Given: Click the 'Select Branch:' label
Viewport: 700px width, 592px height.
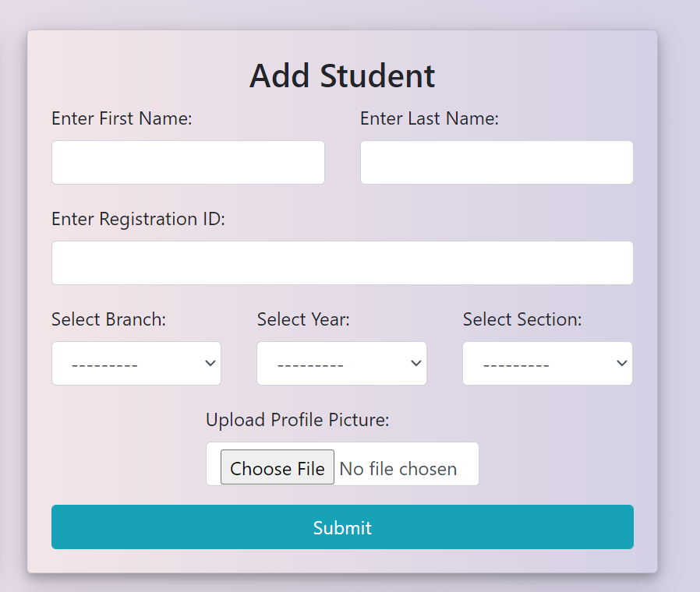Looking at the screenshot, I should coord(108,319).
